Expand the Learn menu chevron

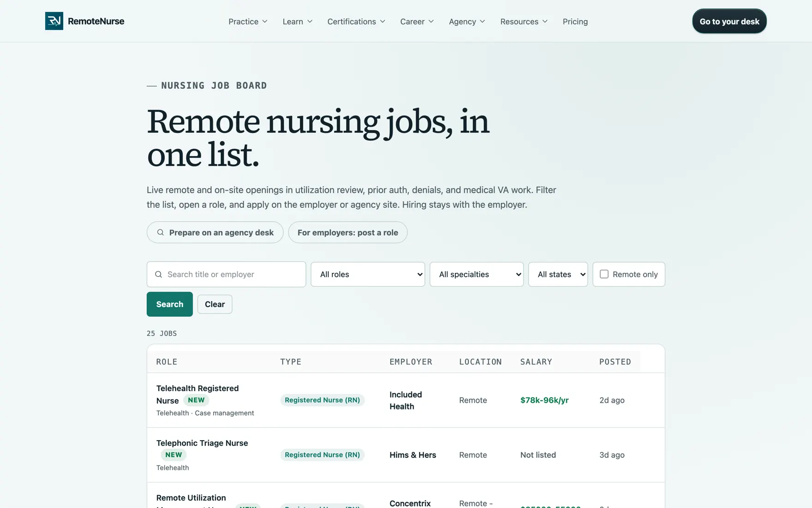click(x=310, y=22)
